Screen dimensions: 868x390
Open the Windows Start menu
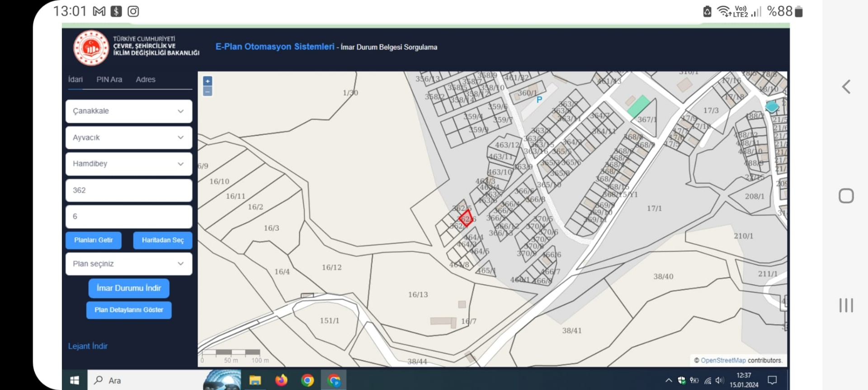coord(75,381)
